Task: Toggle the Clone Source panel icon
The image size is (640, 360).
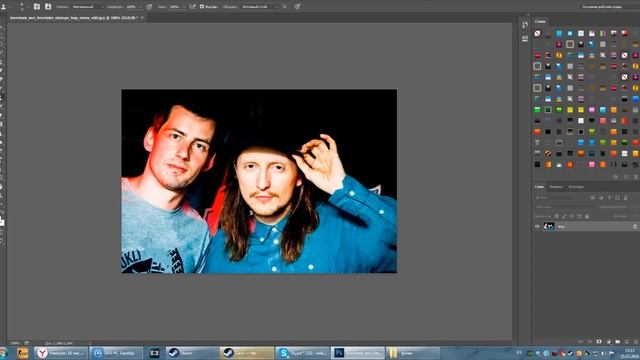Action: [48, 7]
